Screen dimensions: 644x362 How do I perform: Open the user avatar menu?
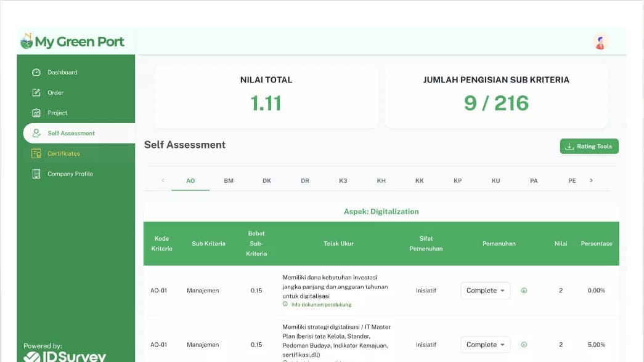point(600,42)
